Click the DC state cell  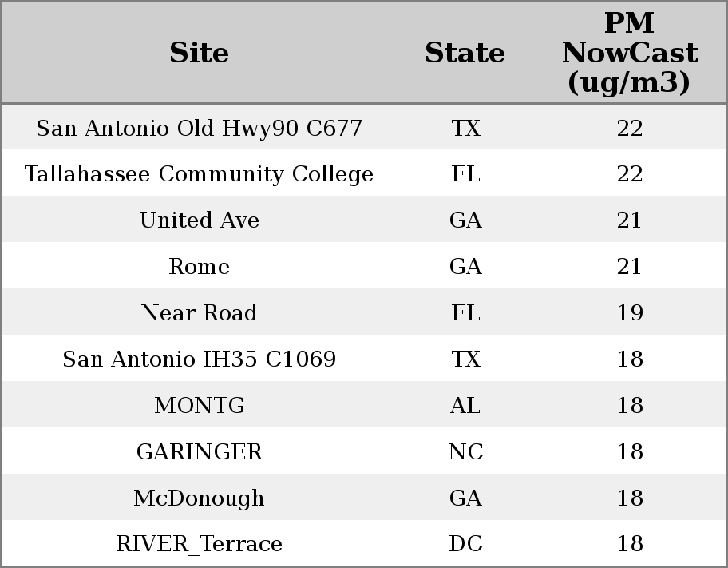(x=465, y=544)
